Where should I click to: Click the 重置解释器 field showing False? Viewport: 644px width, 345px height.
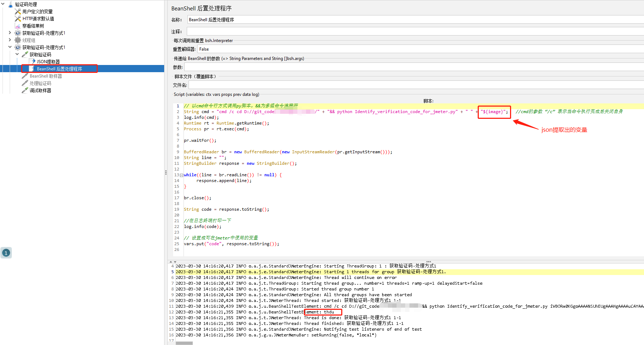tap(421, 49)
